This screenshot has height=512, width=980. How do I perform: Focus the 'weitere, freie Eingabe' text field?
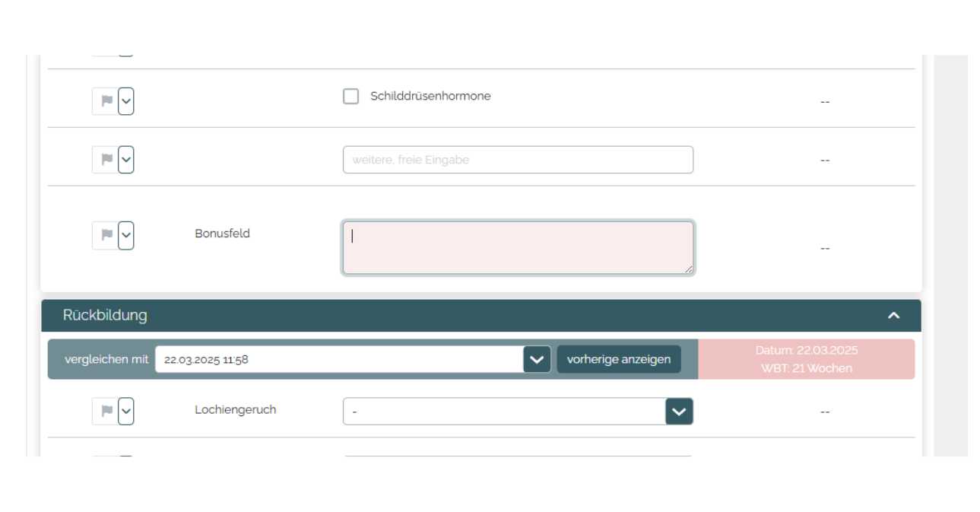click(517, 160)
